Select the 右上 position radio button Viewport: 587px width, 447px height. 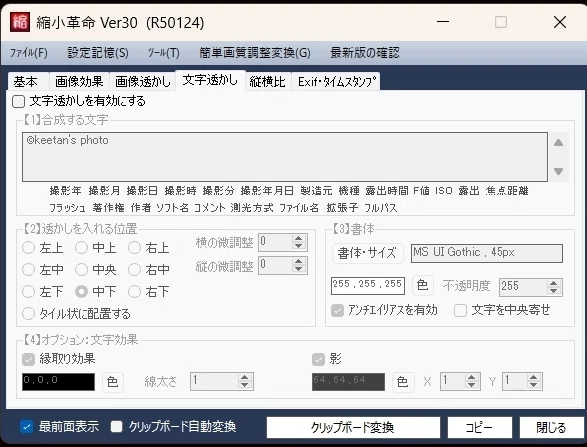[134, 248]
